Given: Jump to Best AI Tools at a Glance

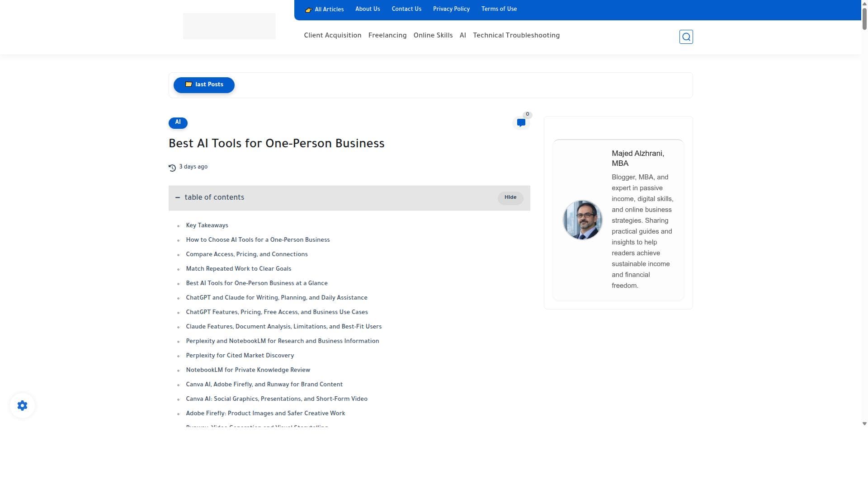Looking at the screenshot, I should coord(257,283).
